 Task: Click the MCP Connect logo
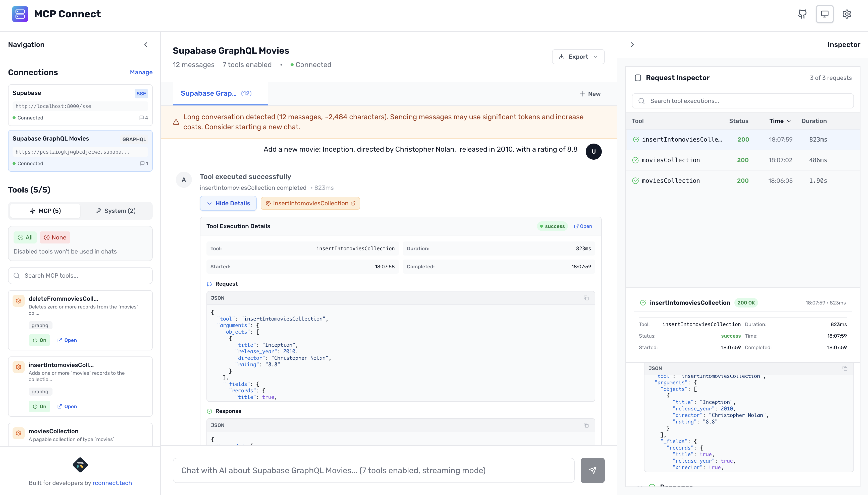(20, 14)
